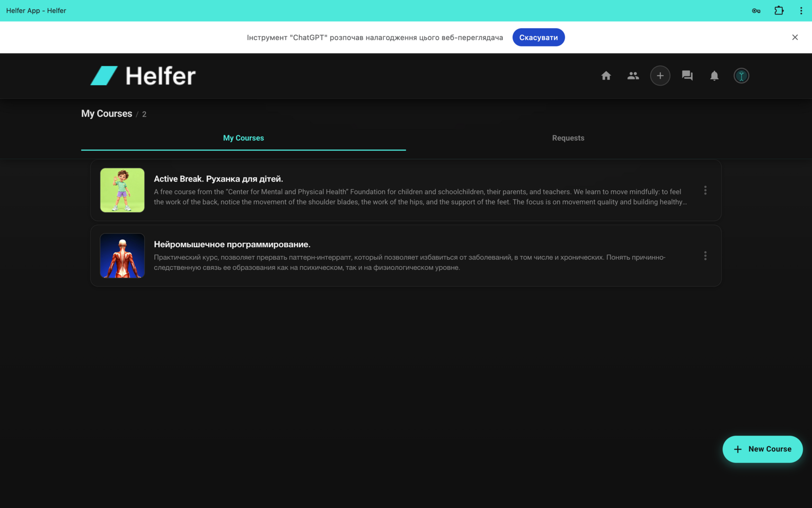Viewport: 812px width, 508px height.
Task: Click the Active Break course description text
Action: (420, 197)
